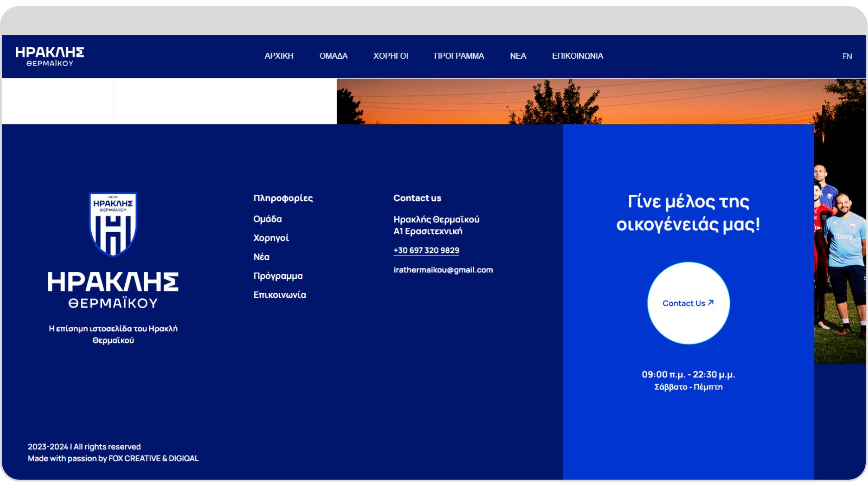The image size is (868, 488).
Task: Call the +30 697 320 9829 phone link
Action: pos(426,250)
